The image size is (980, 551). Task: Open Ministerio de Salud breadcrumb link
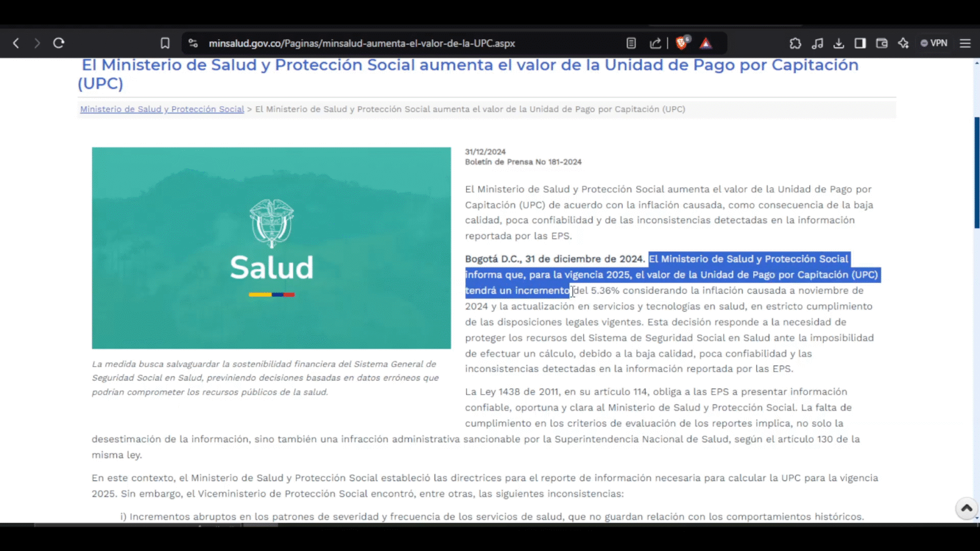162,109
